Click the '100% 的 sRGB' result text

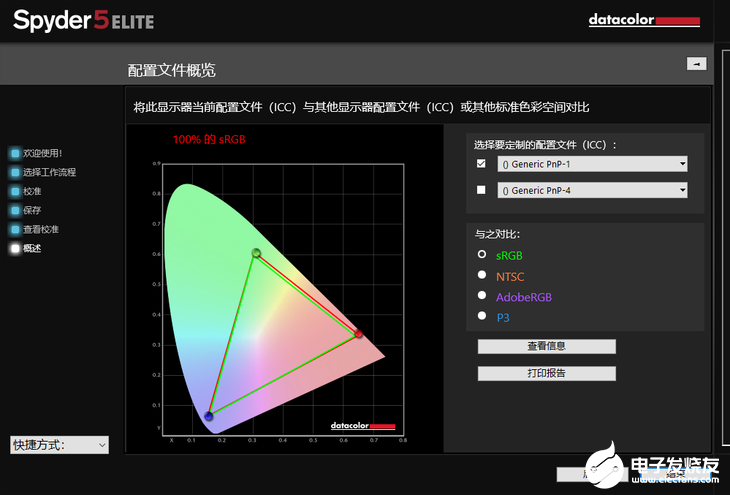pyautogui.click(x=209, y=139)
